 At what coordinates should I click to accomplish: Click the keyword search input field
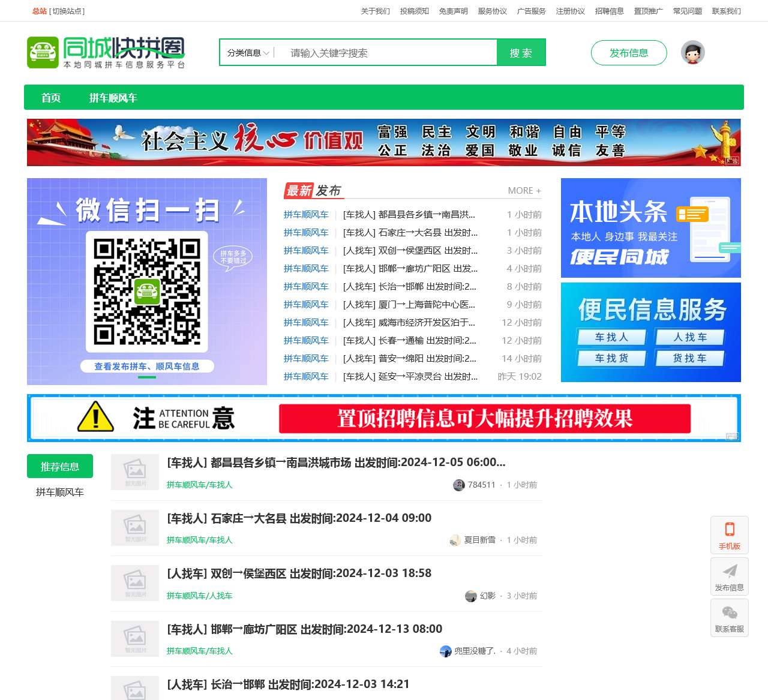pyautogui.click(x=388, y=53)
